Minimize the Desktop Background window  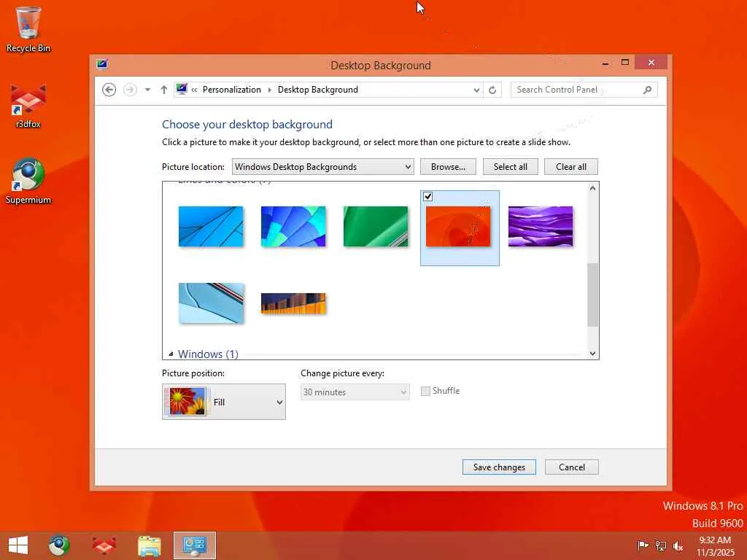[605, 63]
